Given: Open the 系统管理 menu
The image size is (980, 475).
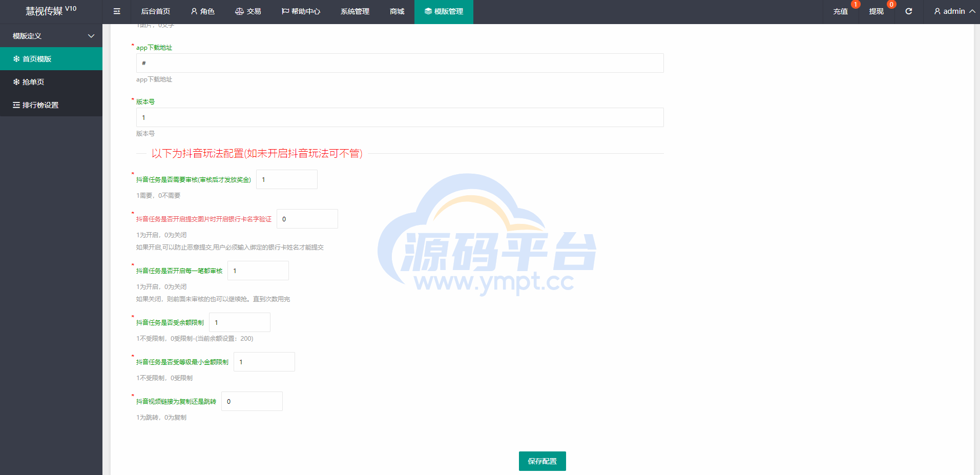Looking at the screenshot, I should (355, 11).
